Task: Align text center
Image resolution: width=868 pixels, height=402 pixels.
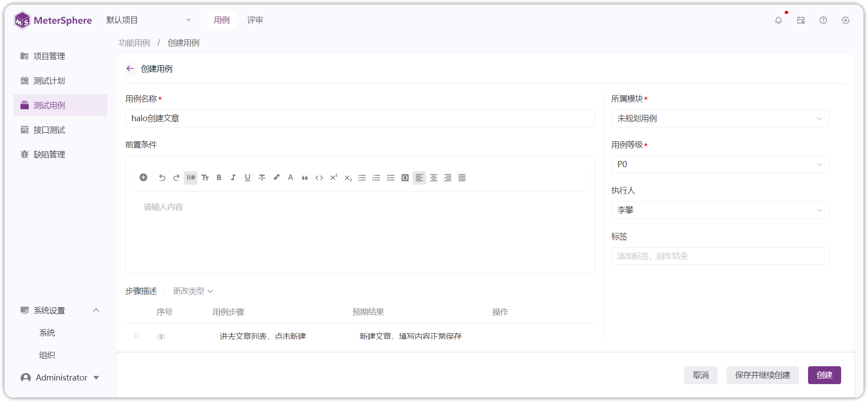Action: tap(434, 178)
